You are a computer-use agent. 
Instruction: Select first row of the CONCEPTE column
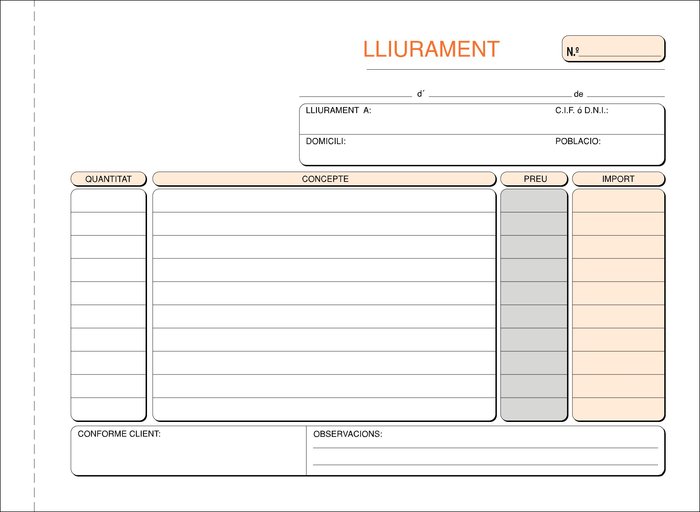(x=324, y=201)
